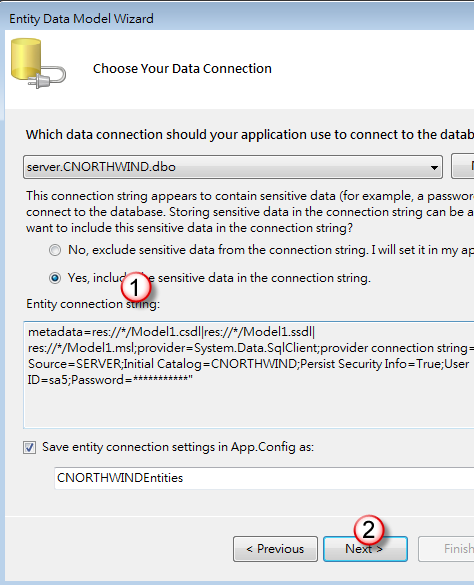Click the Which data connection question text

pyautogui.click(x=250, y=135)
